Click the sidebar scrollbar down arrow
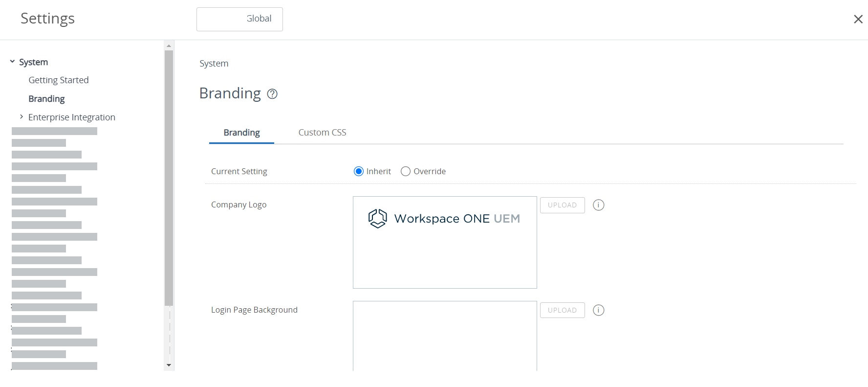 pyautogui.click(x=169, y=365)
